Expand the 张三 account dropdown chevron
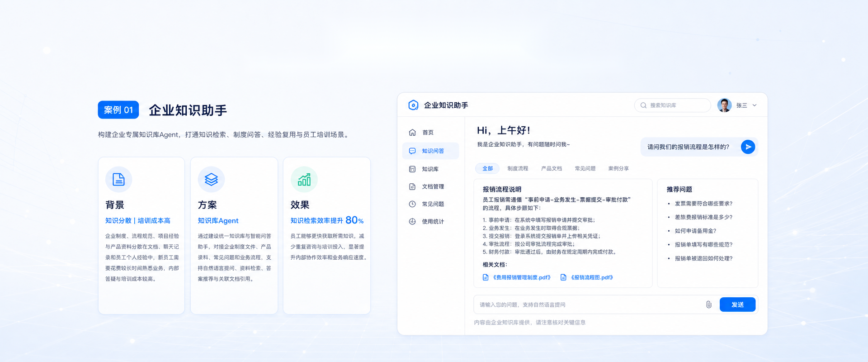Viewport: 868px width, 362px height. click(x=754, y=105)
